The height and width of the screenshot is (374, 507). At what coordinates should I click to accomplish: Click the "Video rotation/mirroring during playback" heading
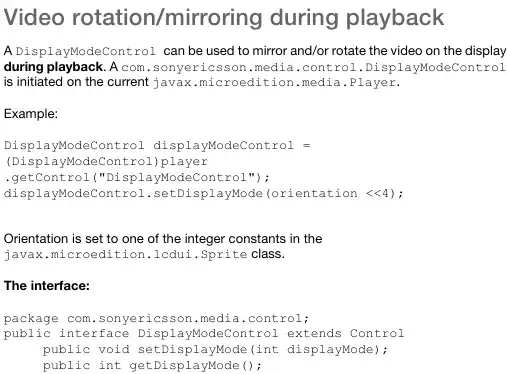(224, 18)
